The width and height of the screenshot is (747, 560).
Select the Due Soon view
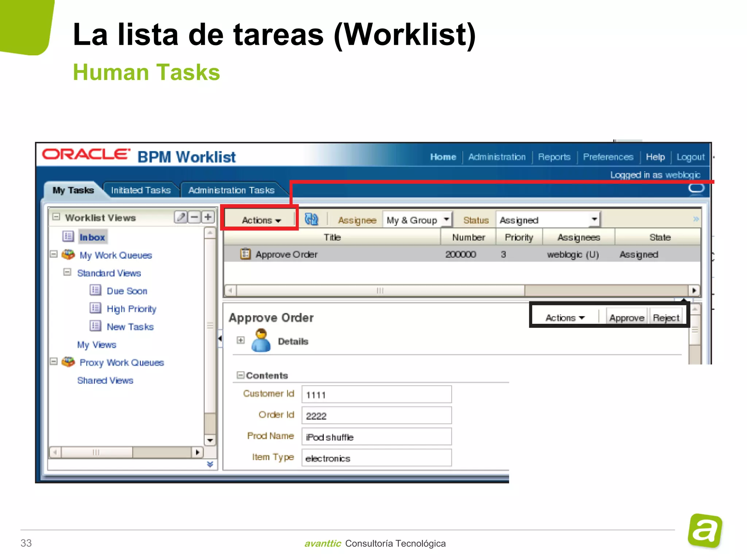pyautogui.click(x=127, y=291)
